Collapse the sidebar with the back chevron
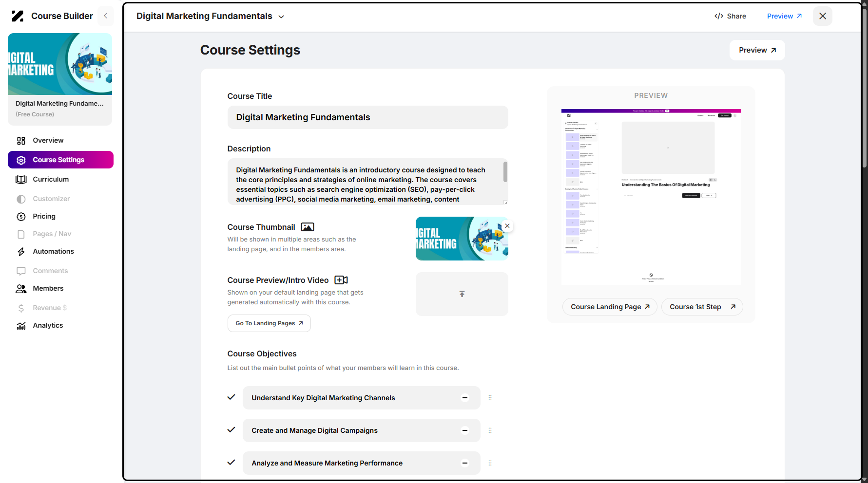The image size is (868, 483). click(x=106, y=16)
